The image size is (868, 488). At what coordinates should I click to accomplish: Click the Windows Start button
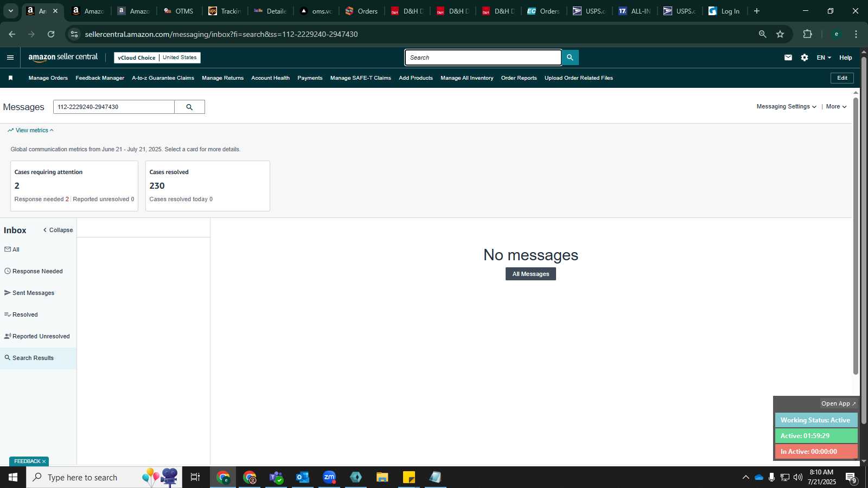13,477
